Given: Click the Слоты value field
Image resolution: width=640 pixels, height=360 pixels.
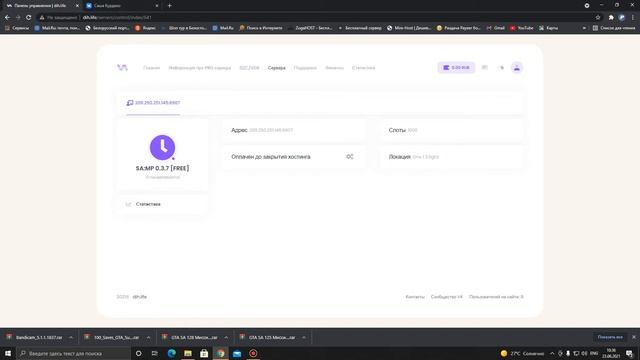Looking at the screenshot, I should pos(412,130).
